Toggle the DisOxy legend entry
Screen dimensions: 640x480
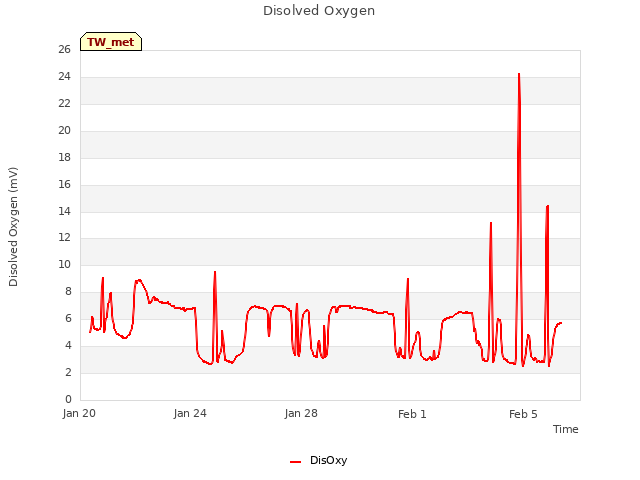click(318, 460)
